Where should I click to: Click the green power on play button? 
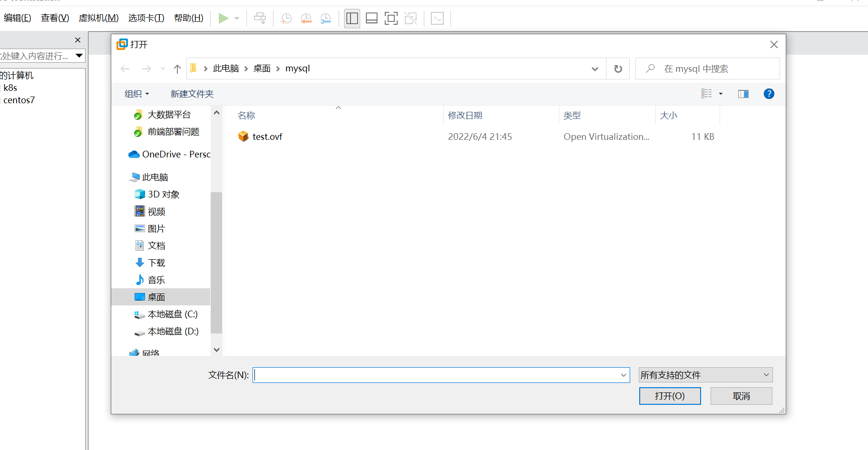(223, 19)
